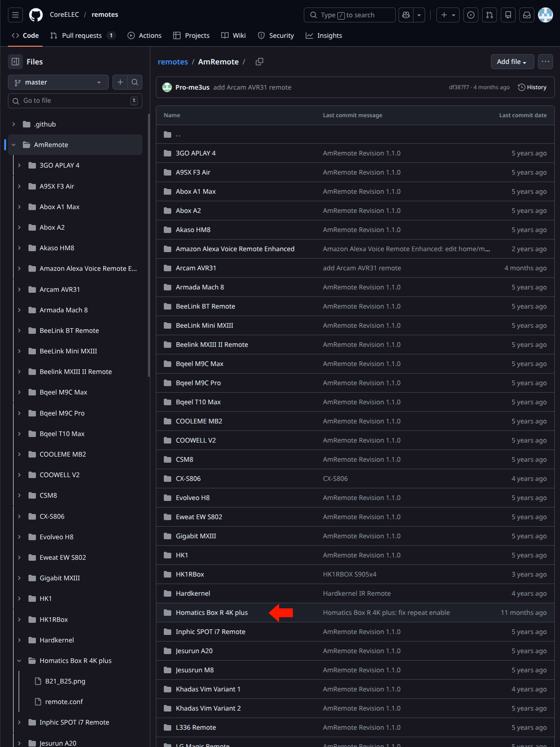
Task: Collapse the AmRemote folder in tree
Action: pos(14,145)
